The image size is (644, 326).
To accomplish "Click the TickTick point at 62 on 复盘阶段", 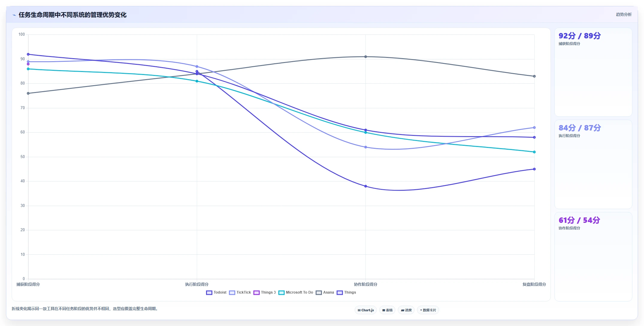I will tap(534, 127).
